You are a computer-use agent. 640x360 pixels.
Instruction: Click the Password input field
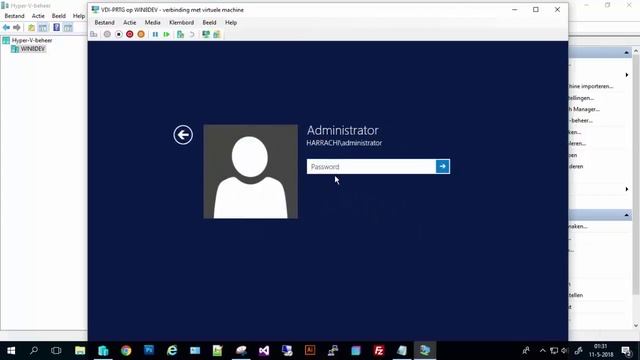(x=371, y=167)
